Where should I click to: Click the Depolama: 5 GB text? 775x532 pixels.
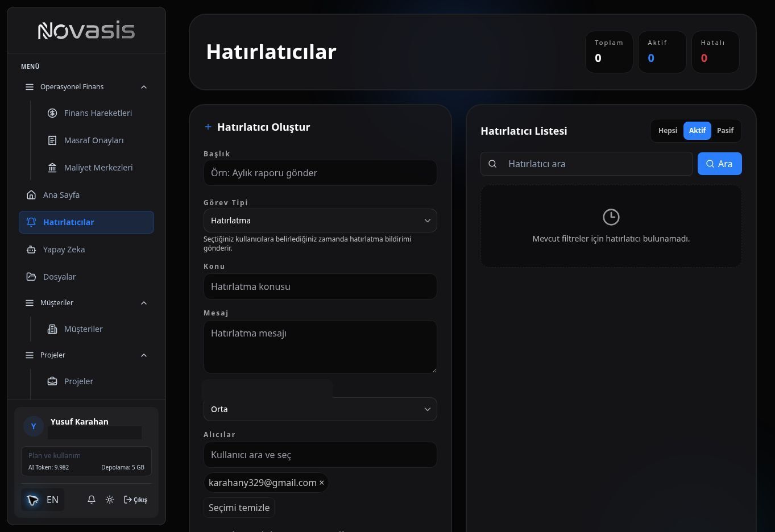point(123,467)
